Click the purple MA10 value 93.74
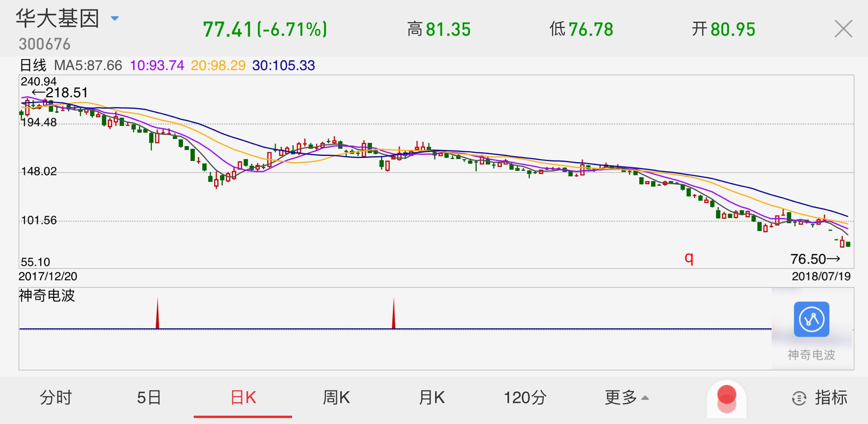The image size is (868, 424). point(157,65)
